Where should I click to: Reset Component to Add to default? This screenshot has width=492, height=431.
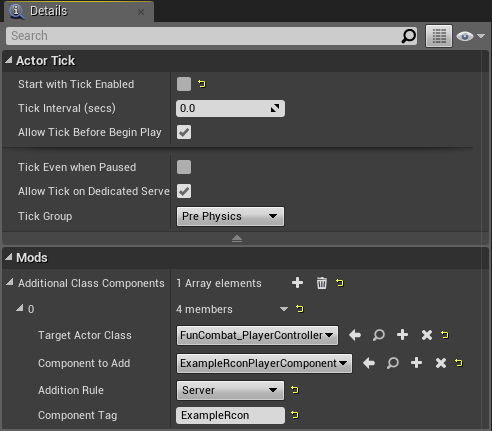[459, 363]
